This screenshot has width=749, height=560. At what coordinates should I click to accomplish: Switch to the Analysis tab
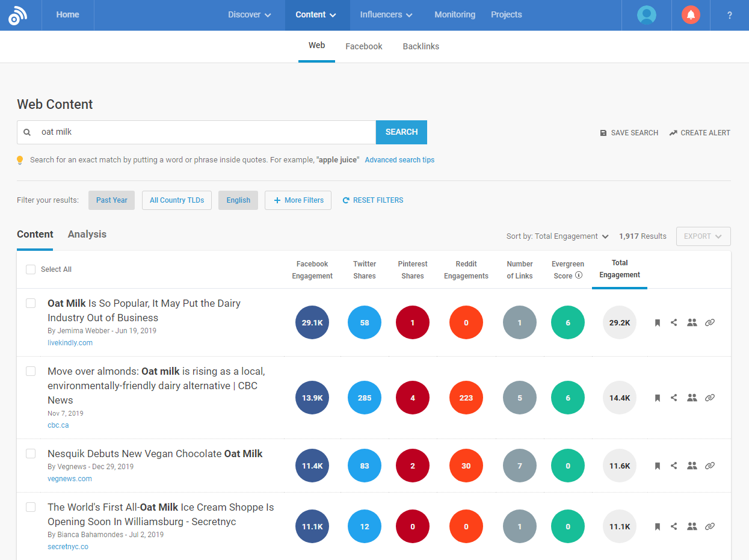[x=87, y=234]
